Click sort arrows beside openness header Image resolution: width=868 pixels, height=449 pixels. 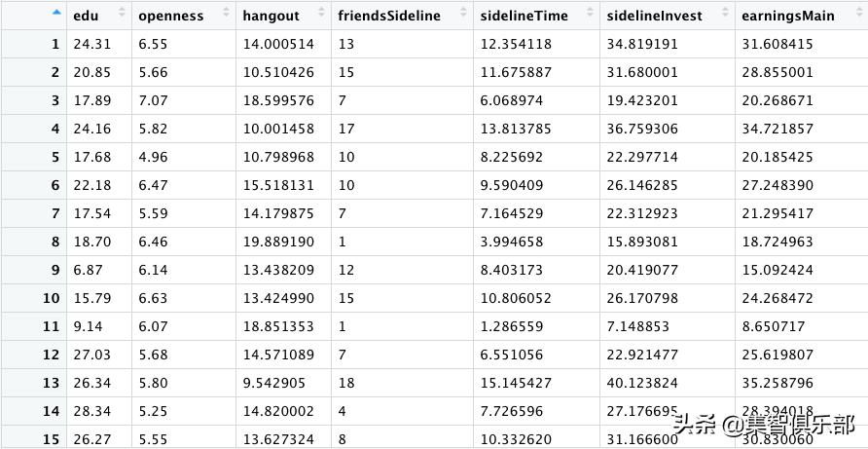[225, 14]
